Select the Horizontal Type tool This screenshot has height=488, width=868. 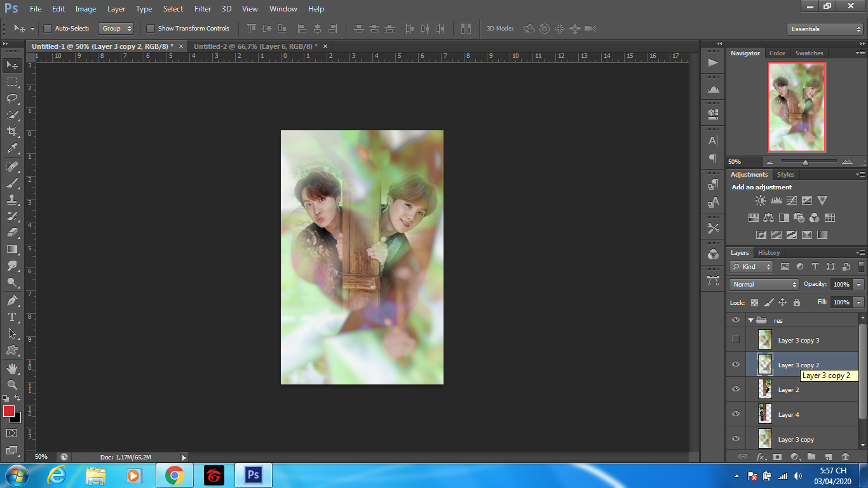click(x=12, y=316)
